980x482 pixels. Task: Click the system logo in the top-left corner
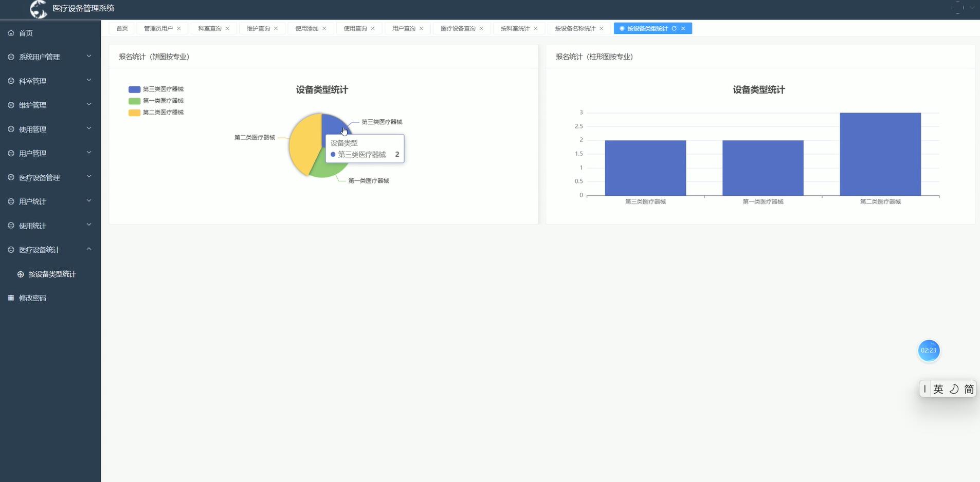click(x=38, y=9)
